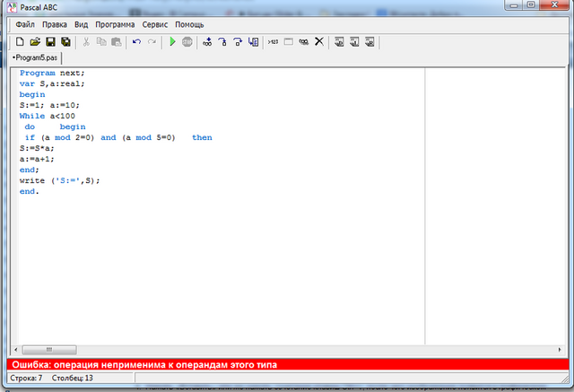Toggle breakpoint with the glasses plus icon
This screenshot has width=574, height=392.
[207, 42]
